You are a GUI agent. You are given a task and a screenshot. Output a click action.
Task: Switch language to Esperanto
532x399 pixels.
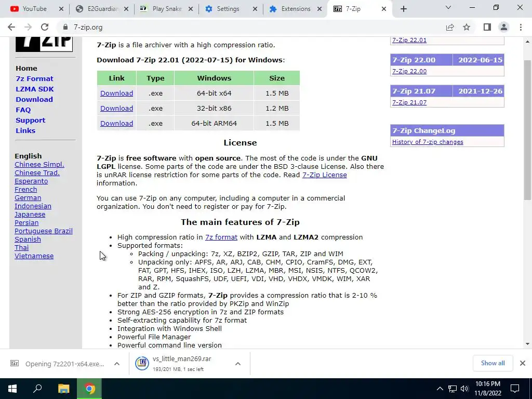point(31,181)
